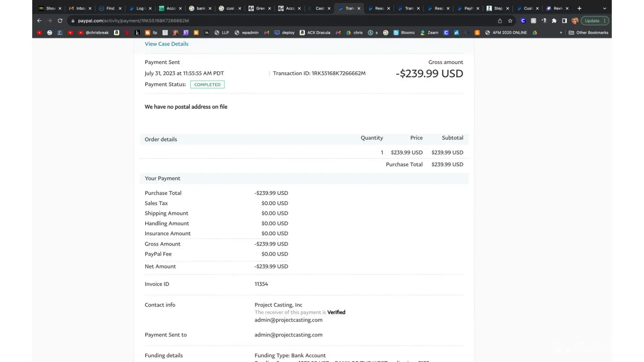Open the Other Bookmarks folder
This screenshot has width=644, height=362.
589,33
